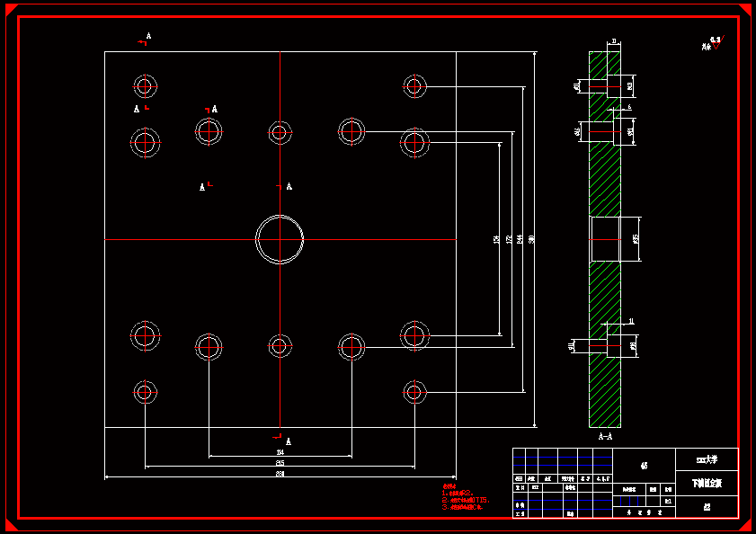Select the small hole at plate's top-left corner
This screenshot has height=534, width=756.
(145, 86)
